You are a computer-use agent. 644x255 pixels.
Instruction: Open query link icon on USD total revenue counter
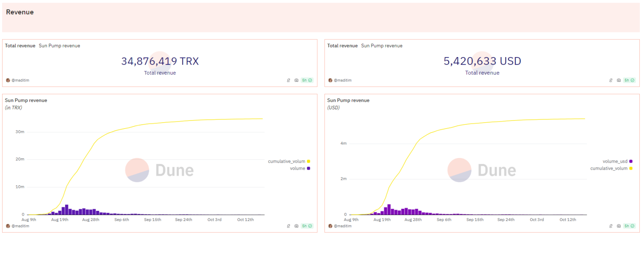click(x=611, y=80)
